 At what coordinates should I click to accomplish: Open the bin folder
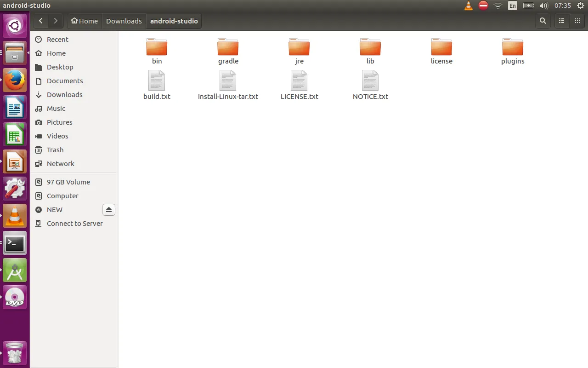point(157,47)
